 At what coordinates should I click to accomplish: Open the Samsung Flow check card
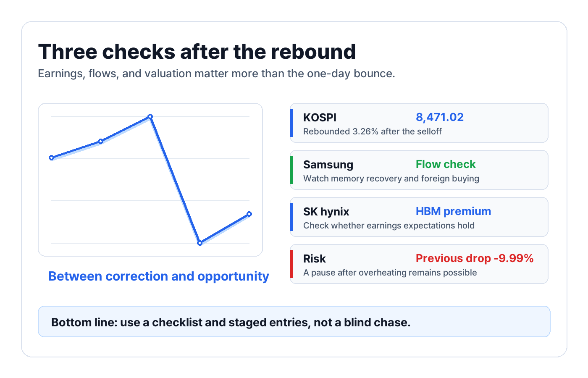click(419, 170)
